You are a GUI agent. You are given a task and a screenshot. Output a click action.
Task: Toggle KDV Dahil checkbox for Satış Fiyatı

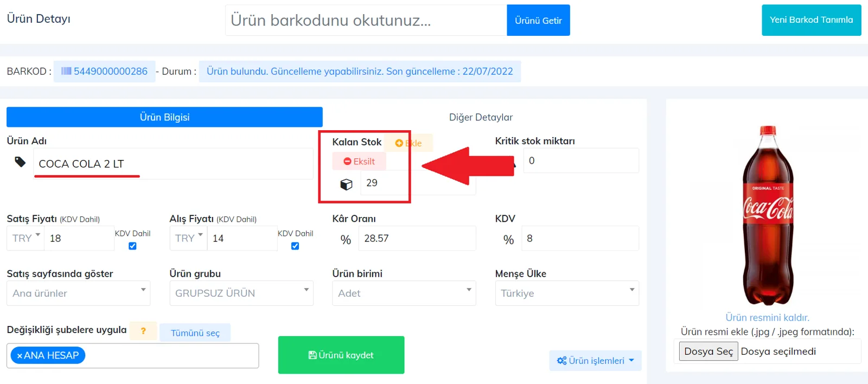[x=132, y=246]
